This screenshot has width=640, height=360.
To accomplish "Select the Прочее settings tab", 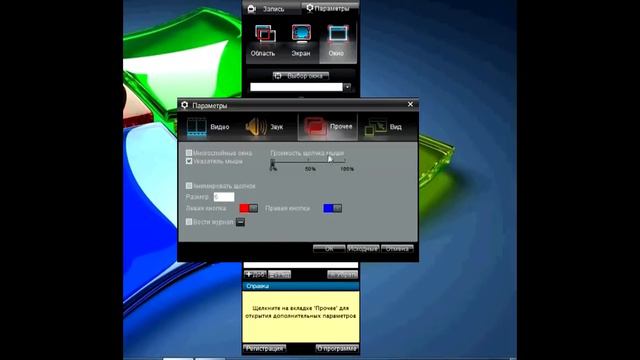I will (x=328, y=127).
